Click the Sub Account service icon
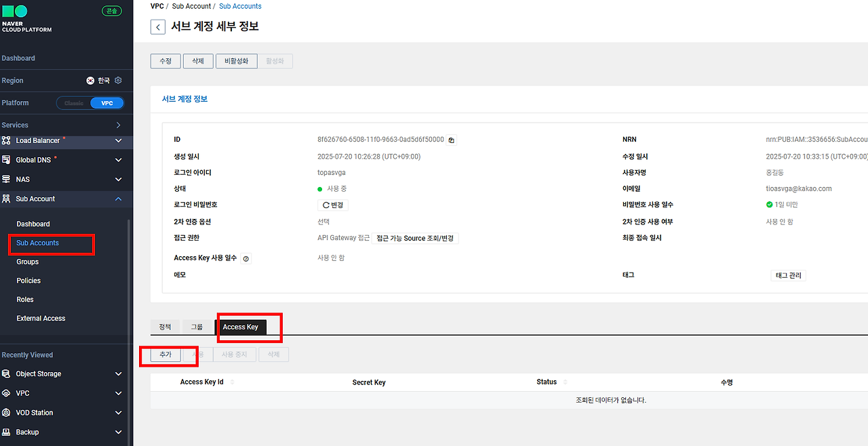 click(6, 199)
